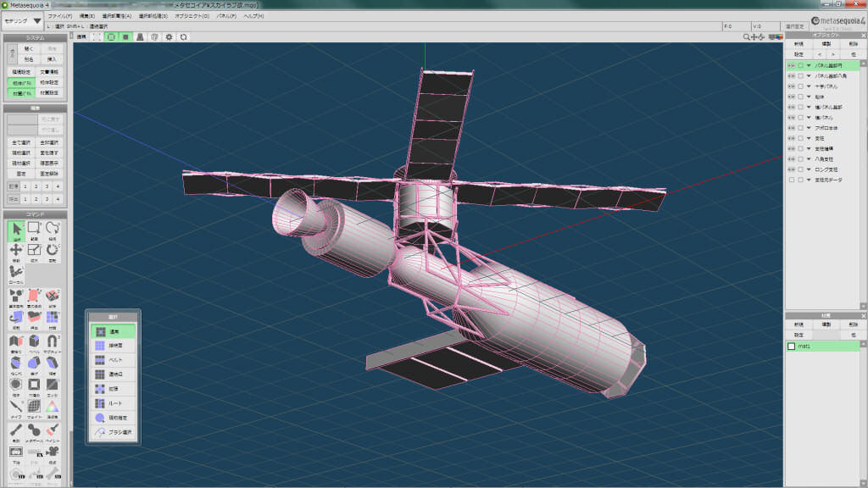Image resolution: width=868 pixels, height=488 pixels.
Task: Pick the lasso selection tool
Action: point(52,230)
